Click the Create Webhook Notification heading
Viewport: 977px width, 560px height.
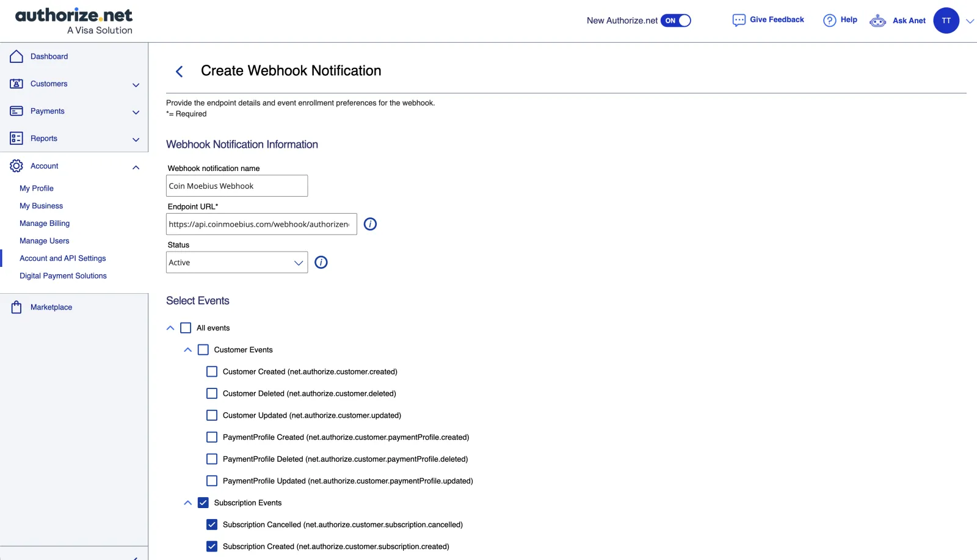point(291,71)
